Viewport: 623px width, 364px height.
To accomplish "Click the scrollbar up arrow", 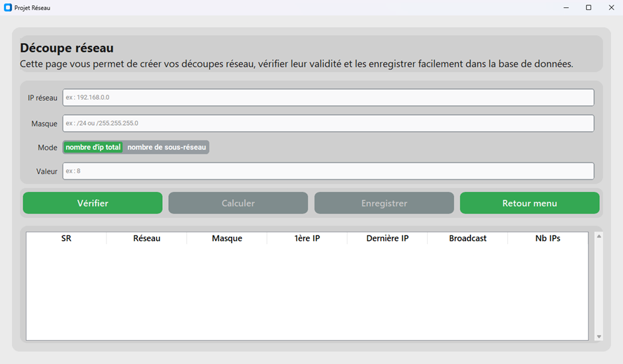I will coord(599,236).
